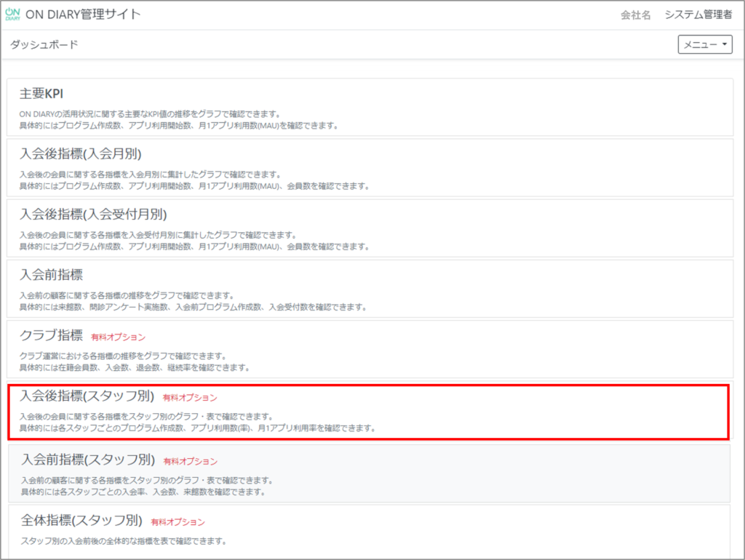Click the ダッシュボード breadcrumb label

pos(44,45)
